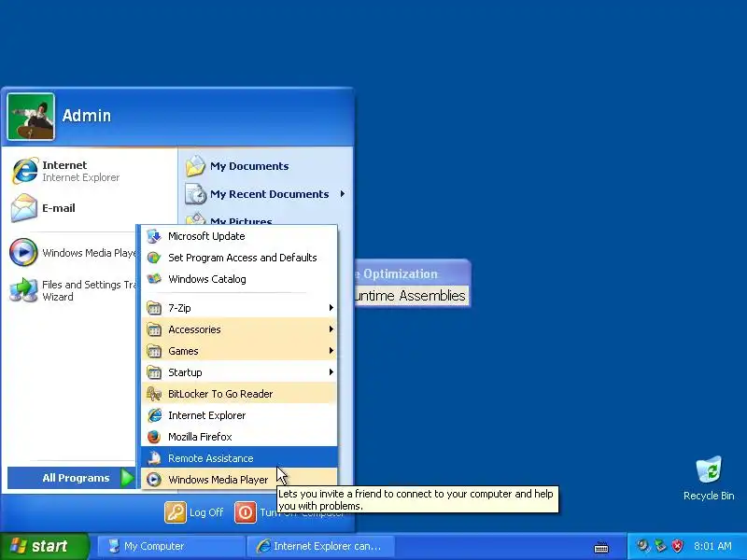Click the Log Off label
This screenshot has width=747, height=560.
(205, 512)
